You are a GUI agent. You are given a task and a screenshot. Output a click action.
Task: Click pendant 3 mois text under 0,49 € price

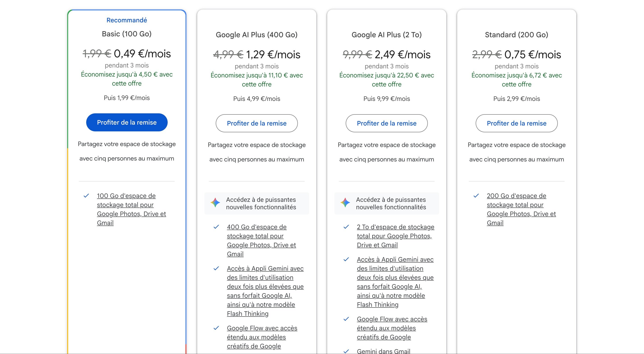pyautogui.click(x=127, y=65)
